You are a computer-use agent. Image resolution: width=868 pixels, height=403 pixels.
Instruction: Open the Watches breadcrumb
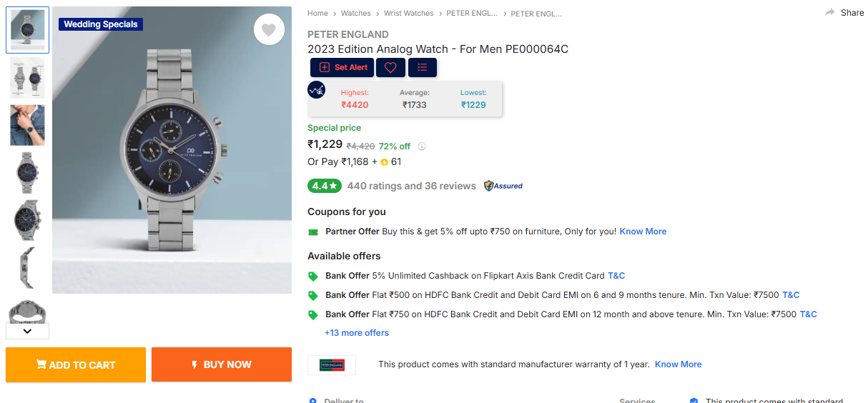355,14
